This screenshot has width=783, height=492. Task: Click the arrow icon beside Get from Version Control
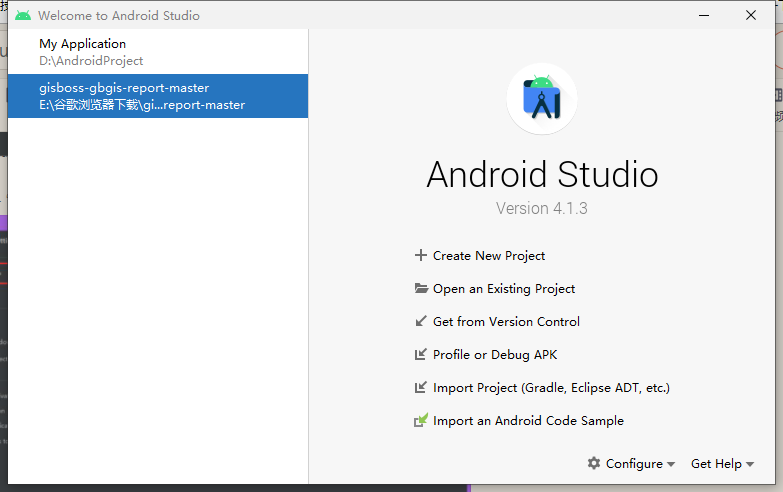pyautogui.click(x=421, y=321)
